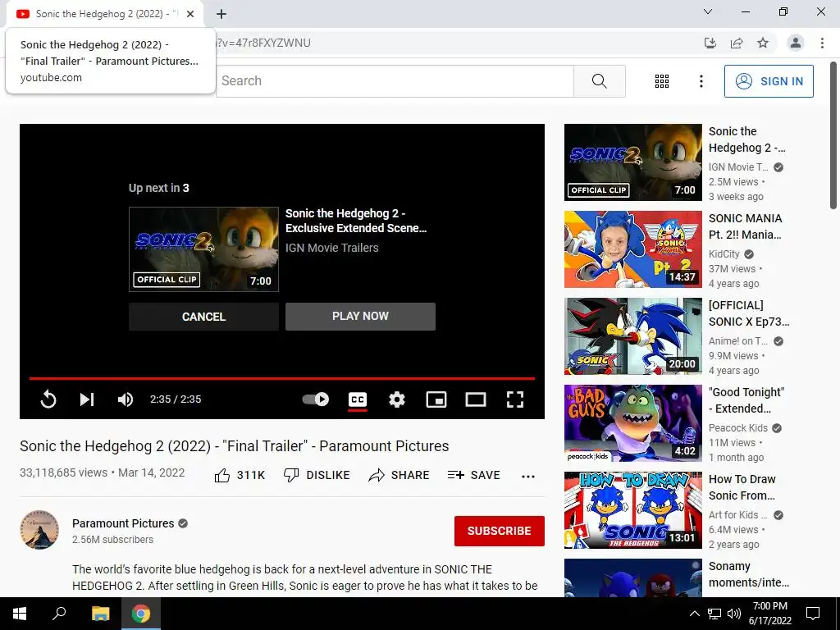Screen dimensions: 840x630
Task: Click PLAY NOW for the next video
Action: click(360, 316)
